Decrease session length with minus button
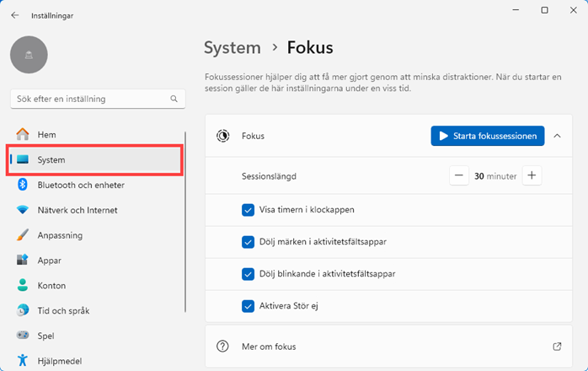588x371 pixels. point(458,176)
